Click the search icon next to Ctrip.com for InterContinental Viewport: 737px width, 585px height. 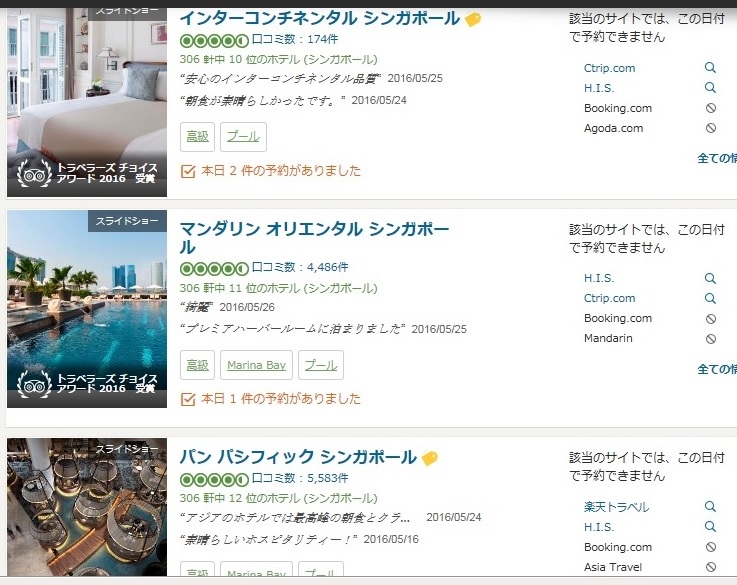click(710, 68)
